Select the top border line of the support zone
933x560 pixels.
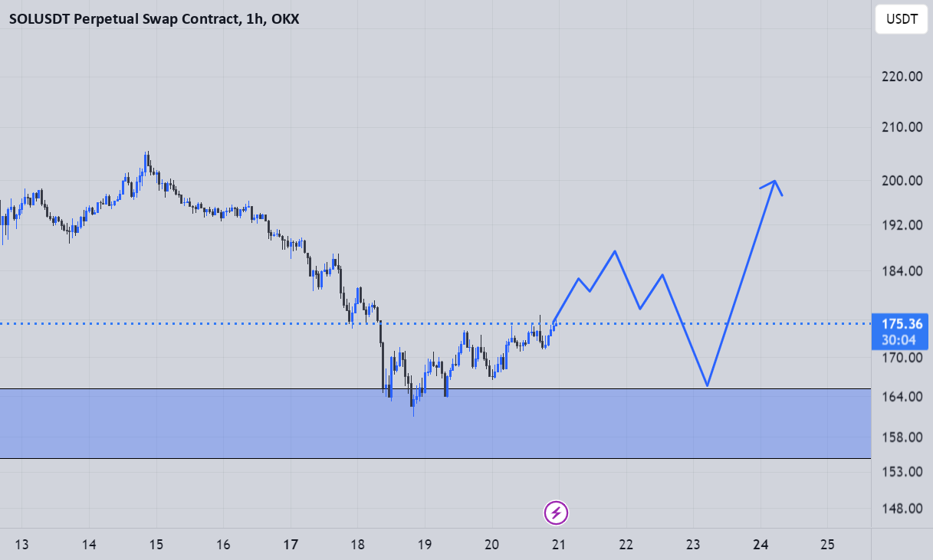point(435,388)
